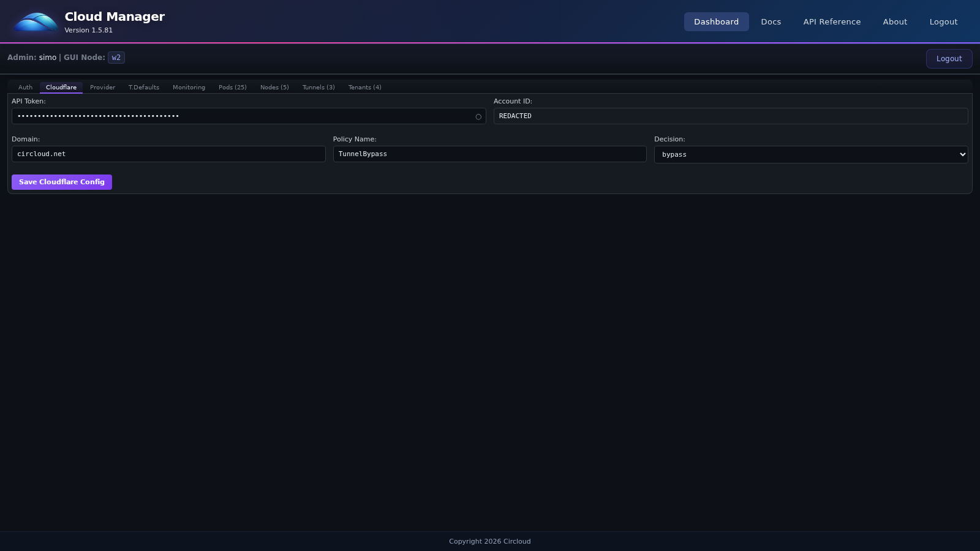Open the Monitoring tab
The image size is (980, 551).
coord(189,87)
